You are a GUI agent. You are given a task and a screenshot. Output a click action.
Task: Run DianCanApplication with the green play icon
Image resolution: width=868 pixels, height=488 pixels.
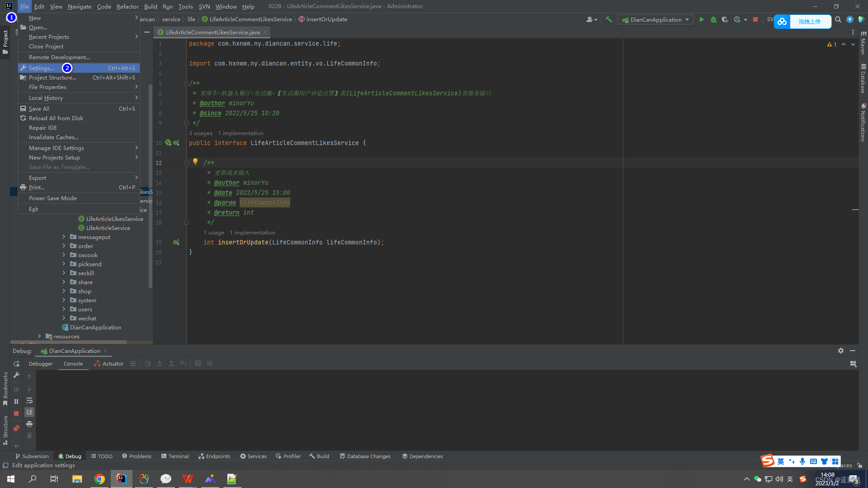point(702,19)
